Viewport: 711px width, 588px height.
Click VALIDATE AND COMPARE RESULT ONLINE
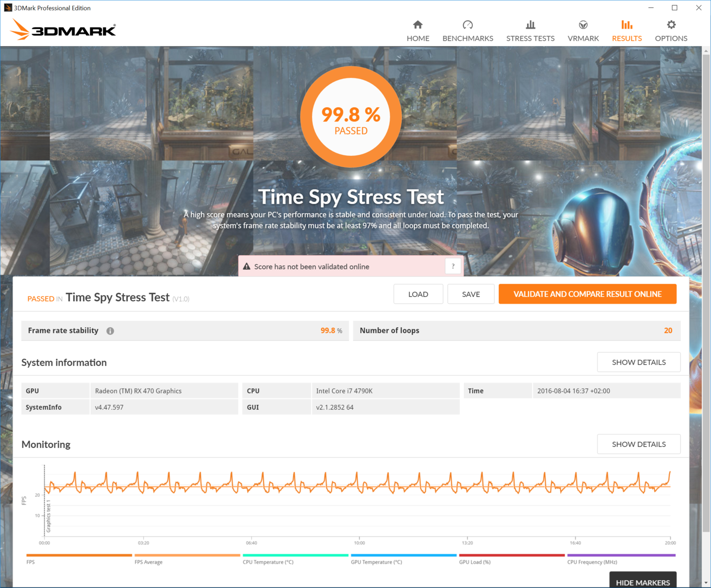click(x=587, y=294)
